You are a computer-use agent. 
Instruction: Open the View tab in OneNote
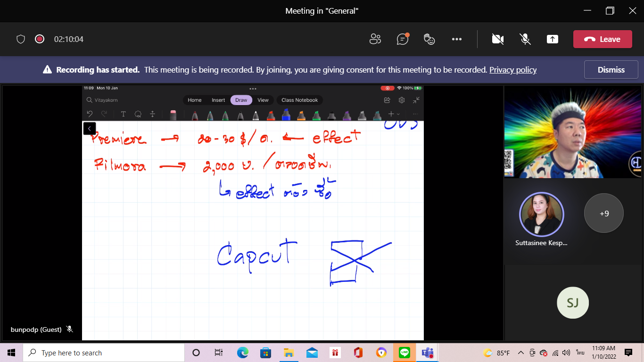click(x=263, y=100)
